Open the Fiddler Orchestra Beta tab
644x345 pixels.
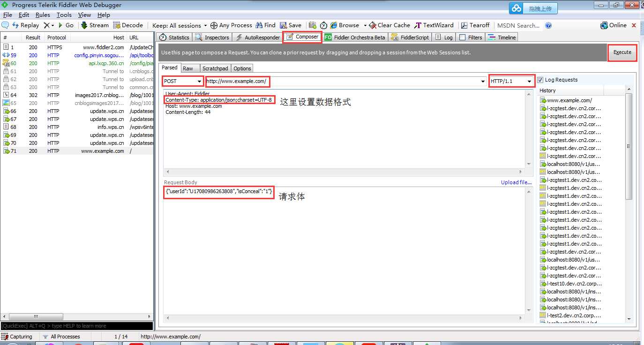pos(355,37)
